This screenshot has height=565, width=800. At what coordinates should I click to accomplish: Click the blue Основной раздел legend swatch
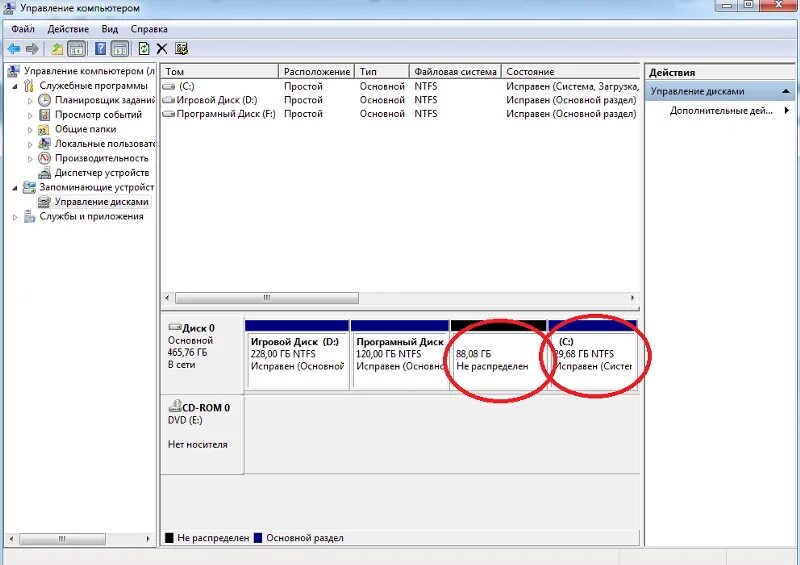click(x=258, y=538)
